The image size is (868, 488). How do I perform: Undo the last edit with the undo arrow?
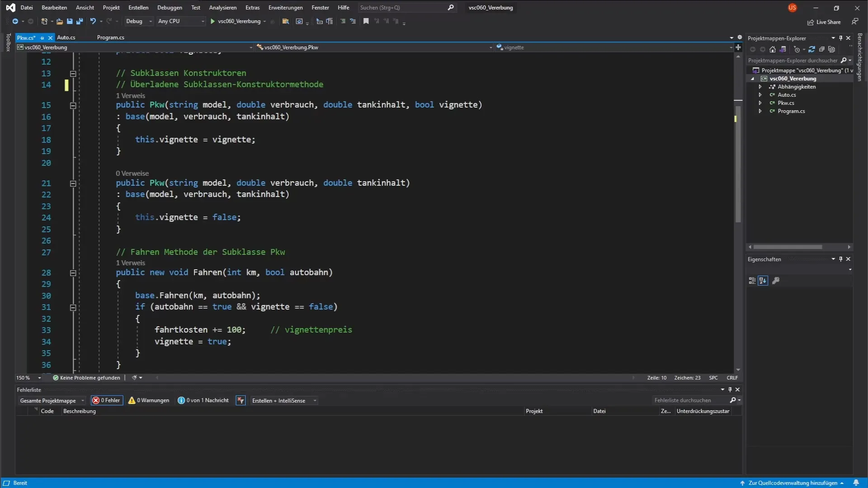click(93, 21)
